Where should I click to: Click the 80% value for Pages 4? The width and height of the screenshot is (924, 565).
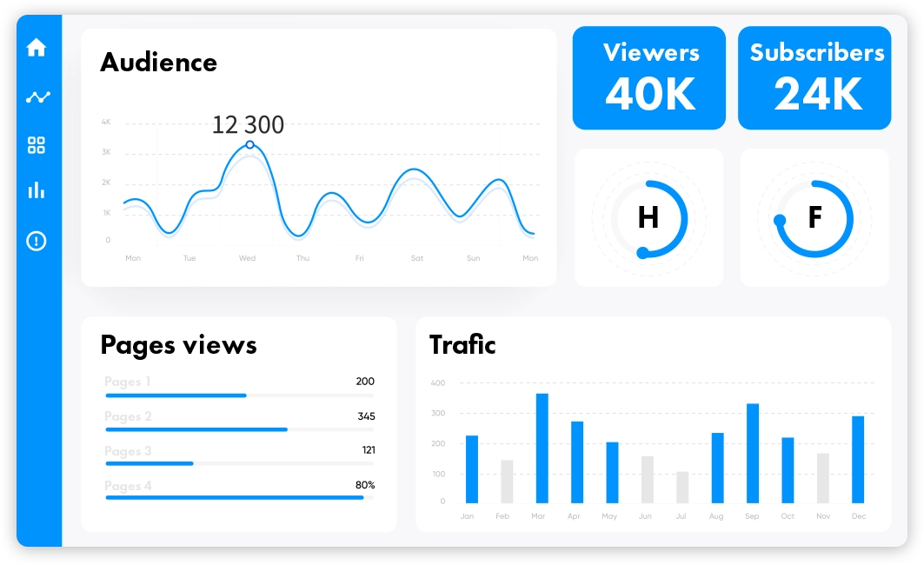click(365, 485)
